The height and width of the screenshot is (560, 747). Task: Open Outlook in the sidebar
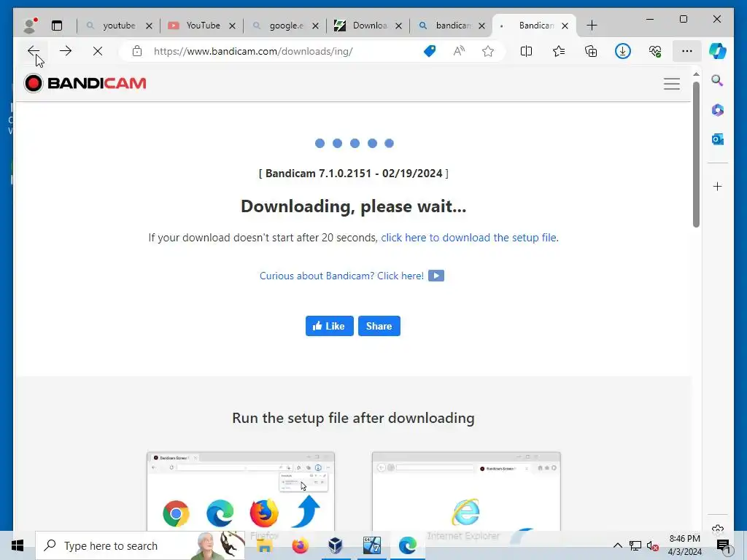point(718,139)
